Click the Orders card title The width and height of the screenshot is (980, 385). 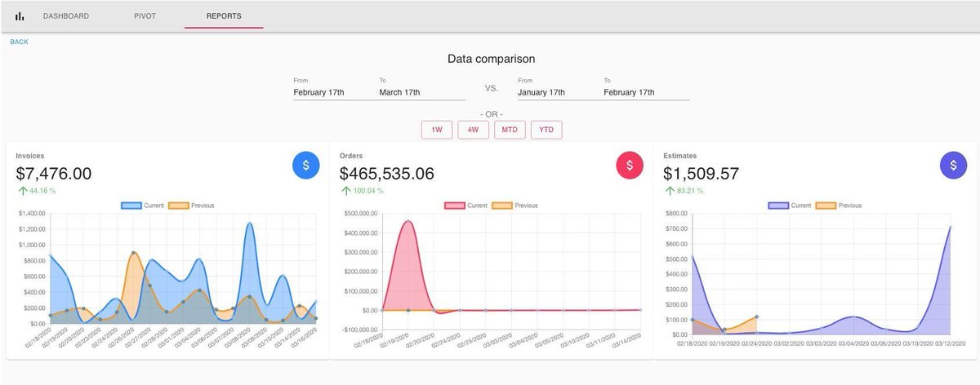tap(351, 155)
